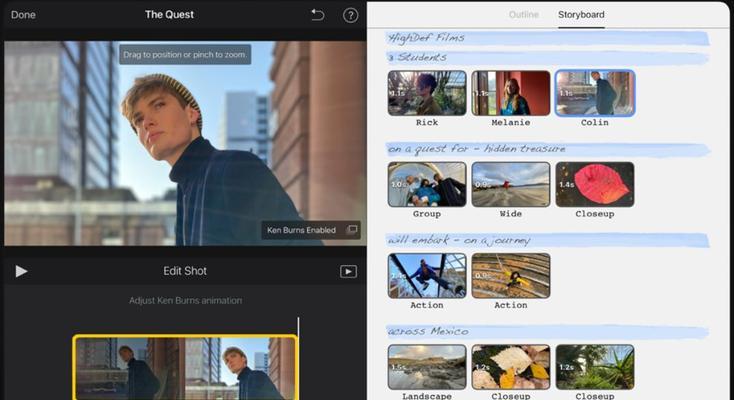
Task: Edit 'will embark - on a journey' title
Action: click(x=547, y=241)
